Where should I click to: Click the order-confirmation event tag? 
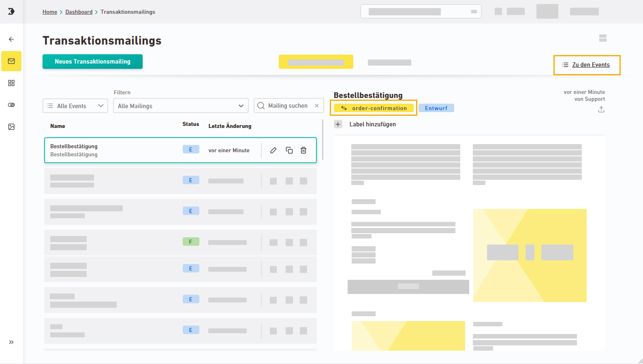[x=374, y=108]
